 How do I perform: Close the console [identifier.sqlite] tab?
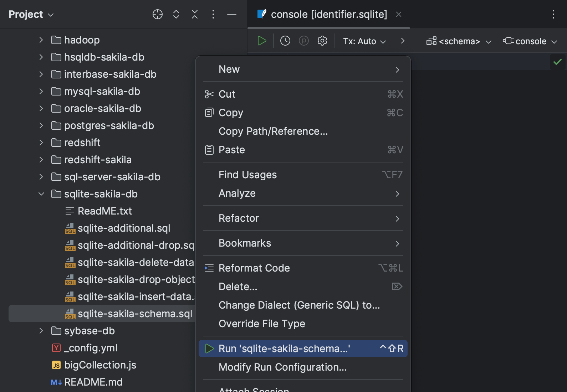click(x=399, y=14)
